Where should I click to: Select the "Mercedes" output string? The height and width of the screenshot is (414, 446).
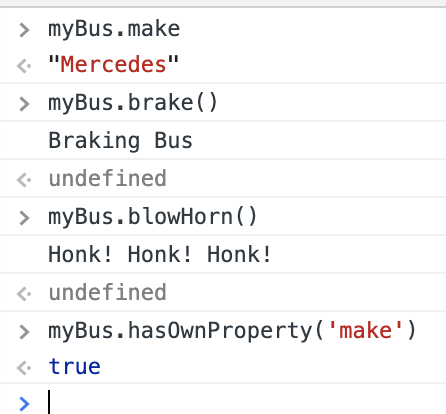point(113,64)
